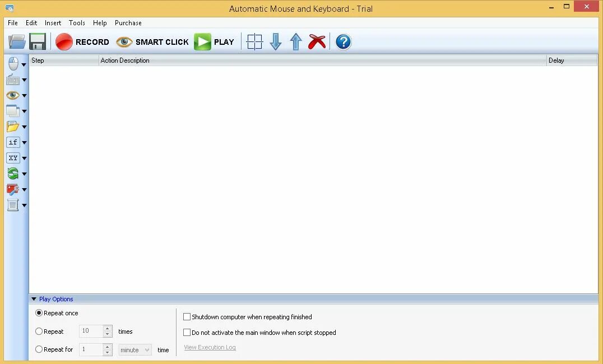Click the keyboard action icon in sidebar

pos(13,80)
